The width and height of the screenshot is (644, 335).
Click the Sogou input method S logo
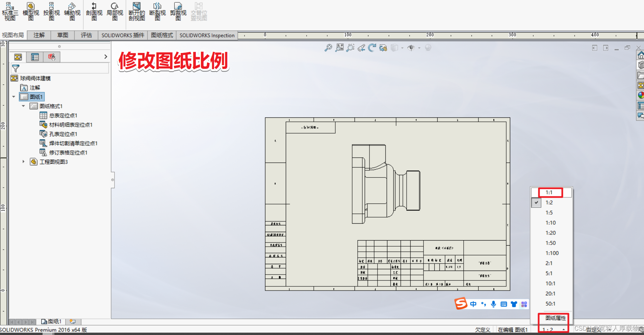461,304
